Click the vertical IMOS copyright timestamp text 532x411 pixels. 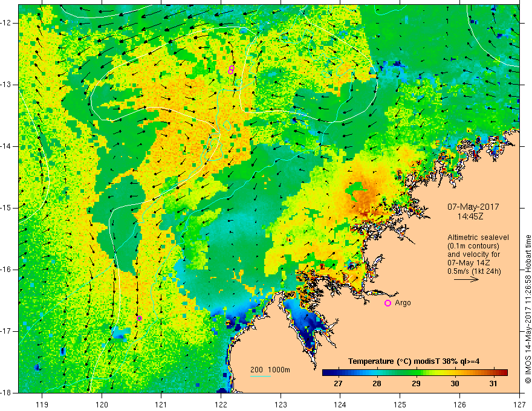tap(528, 309)
